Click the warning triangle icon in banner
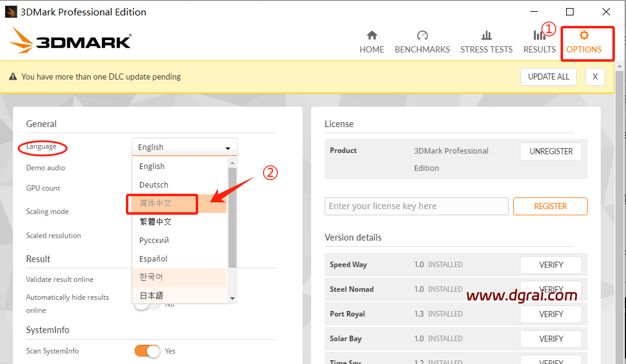The image size is (626, 364). [12, 77]
